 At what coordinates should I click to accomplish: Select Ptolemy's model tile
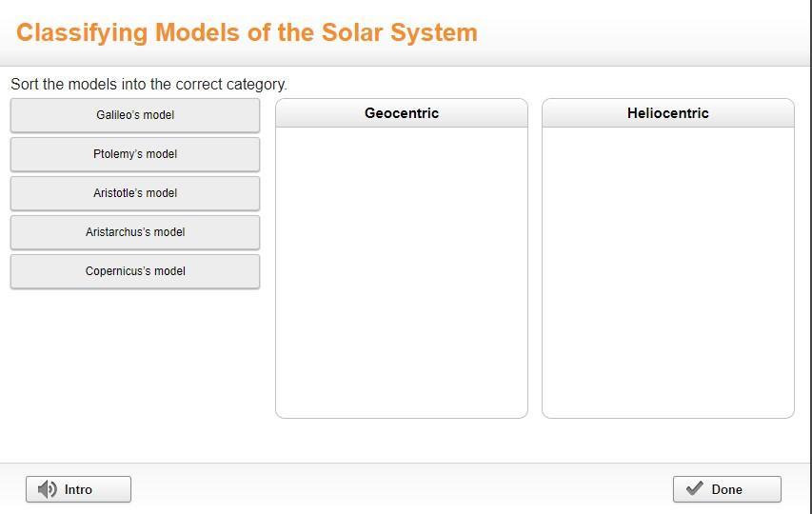point(135,154)
